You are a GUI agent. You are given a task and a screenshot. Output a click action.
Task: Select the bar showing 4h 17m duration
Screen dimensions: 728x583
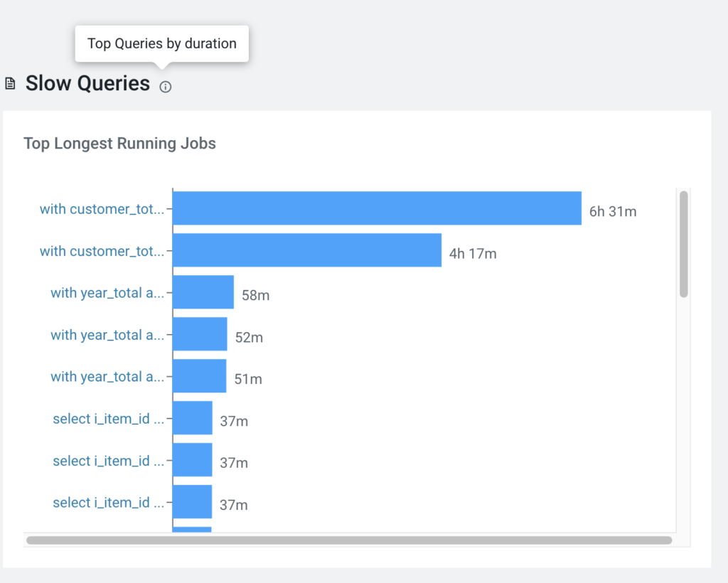(306, 250)
